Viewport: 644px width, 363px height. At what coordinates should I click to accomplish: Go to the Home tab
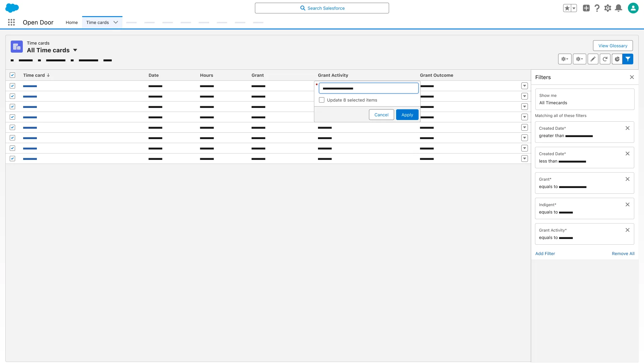coord(71,22)
